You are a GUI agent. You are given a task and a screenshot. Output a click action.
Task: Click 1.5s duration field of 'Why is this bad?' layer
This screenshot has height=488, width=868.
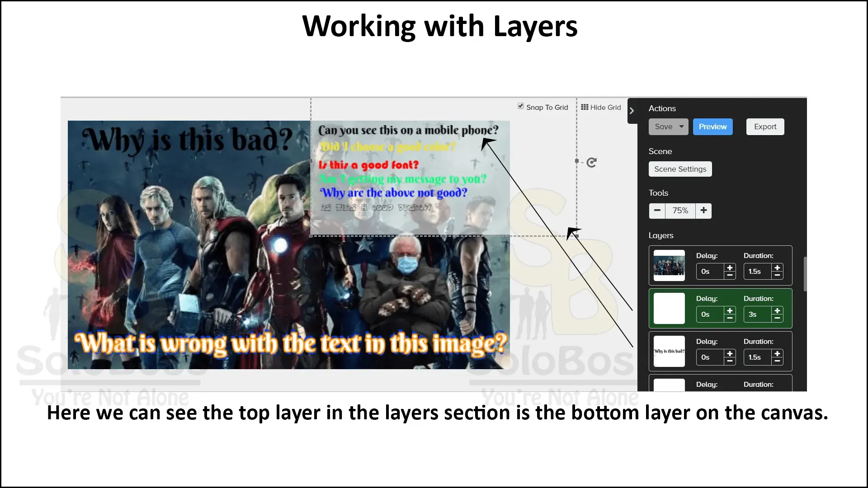[758, 357]
